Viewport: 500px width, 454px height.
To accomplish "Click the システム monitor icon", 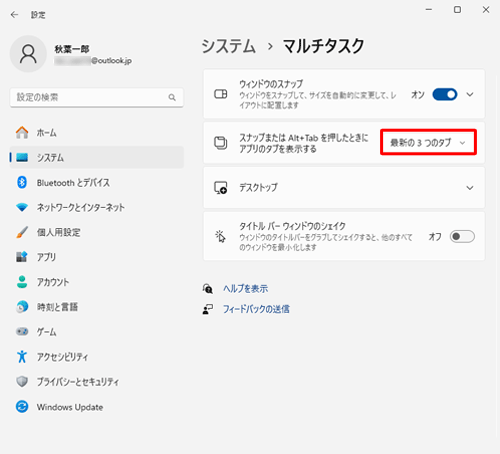I will click(x=22, y=157).
